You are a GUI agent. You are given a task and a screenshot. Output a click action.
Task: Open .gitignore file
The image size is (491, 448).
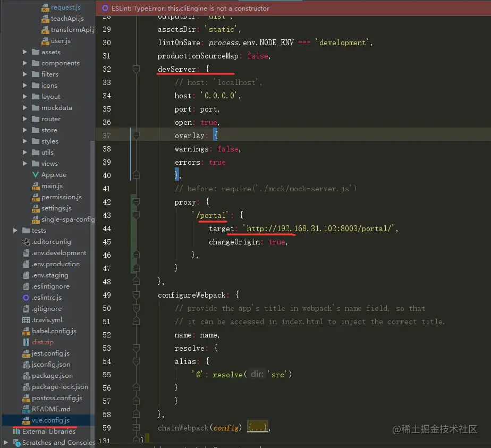tap(47, 309)
